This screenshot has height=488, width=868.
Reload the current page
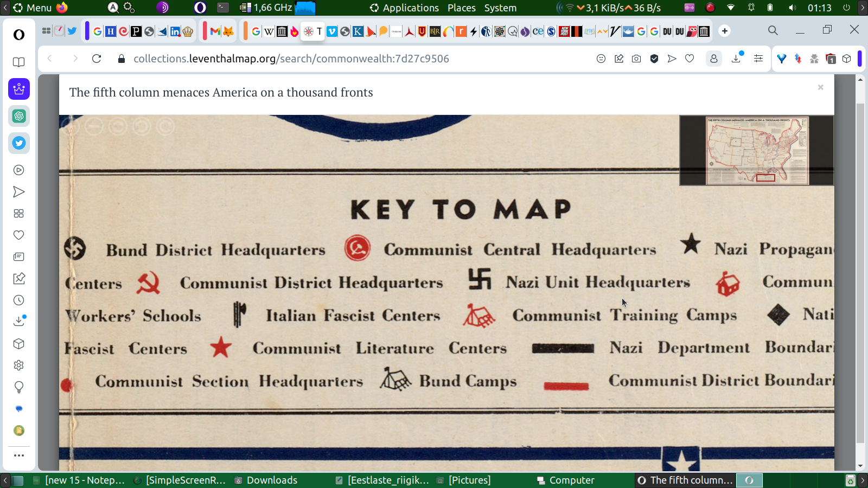click(x=97, y=59)
